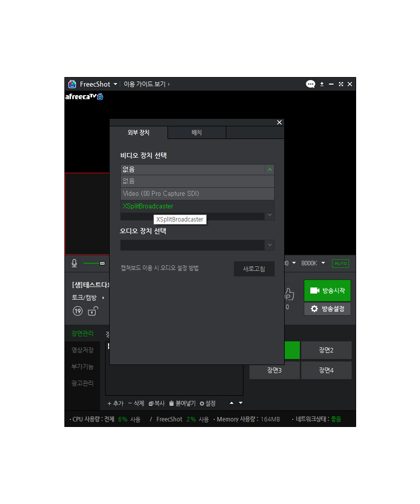Viewport: 420px width, 504px height.
Task: Toggle the padlock password icon
Action: tap(93, 311)
